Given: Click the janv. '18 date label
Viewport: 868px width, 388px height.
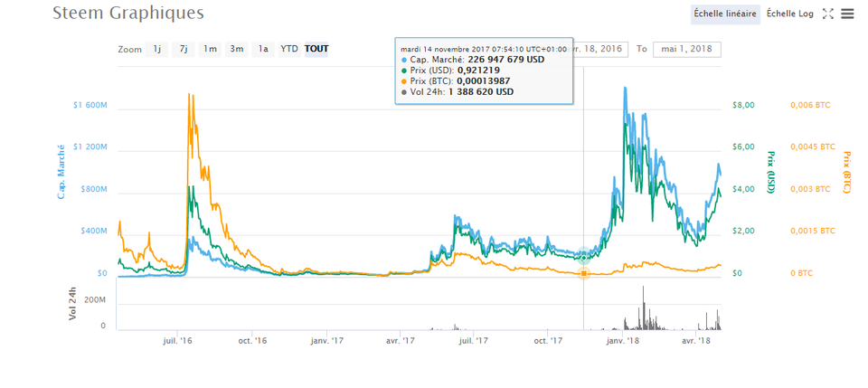Looking at the screenshot, I should pos(624,342).
